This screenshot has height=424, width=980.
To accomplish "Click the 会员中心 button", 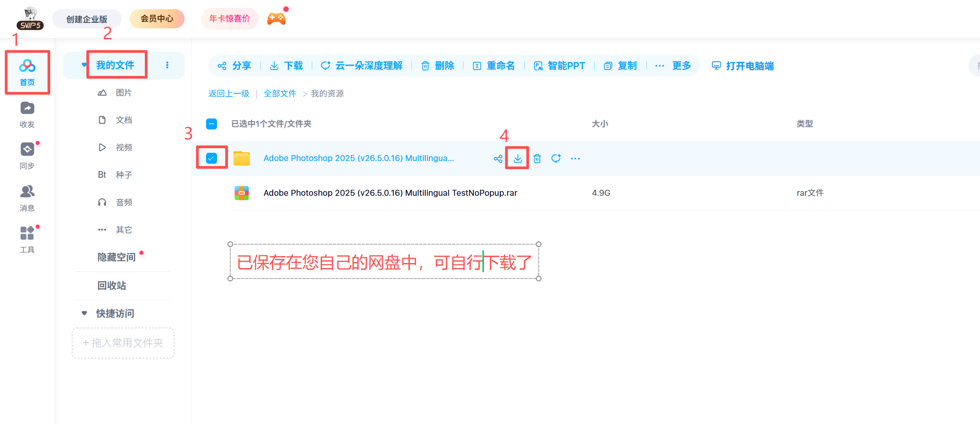I will click(x=157, y=19).
